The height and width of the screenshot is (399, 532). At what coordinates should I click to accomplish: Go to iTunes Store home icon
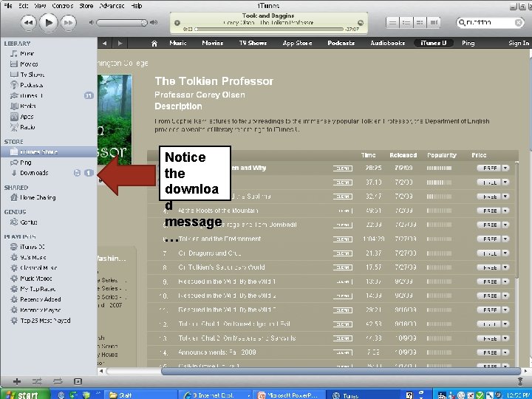point(154,43)
